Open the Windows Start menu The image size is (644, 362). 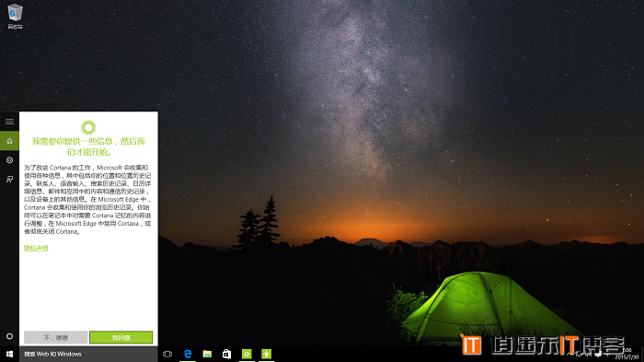[9, 354]
